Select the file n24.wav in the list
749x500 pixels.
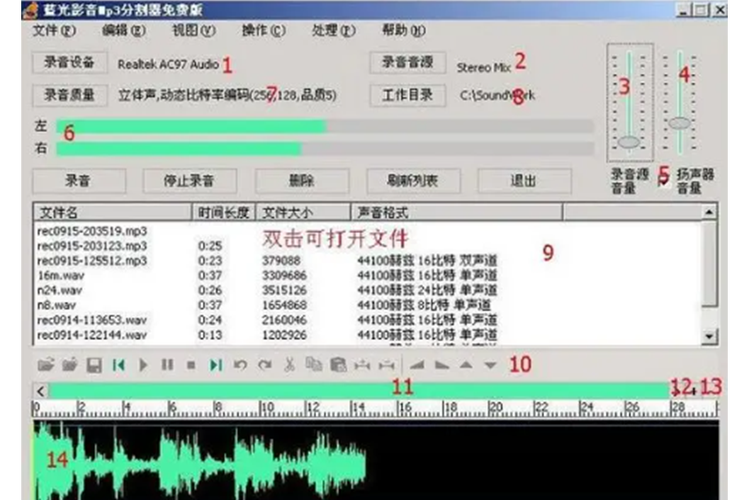tap(60, 290)
